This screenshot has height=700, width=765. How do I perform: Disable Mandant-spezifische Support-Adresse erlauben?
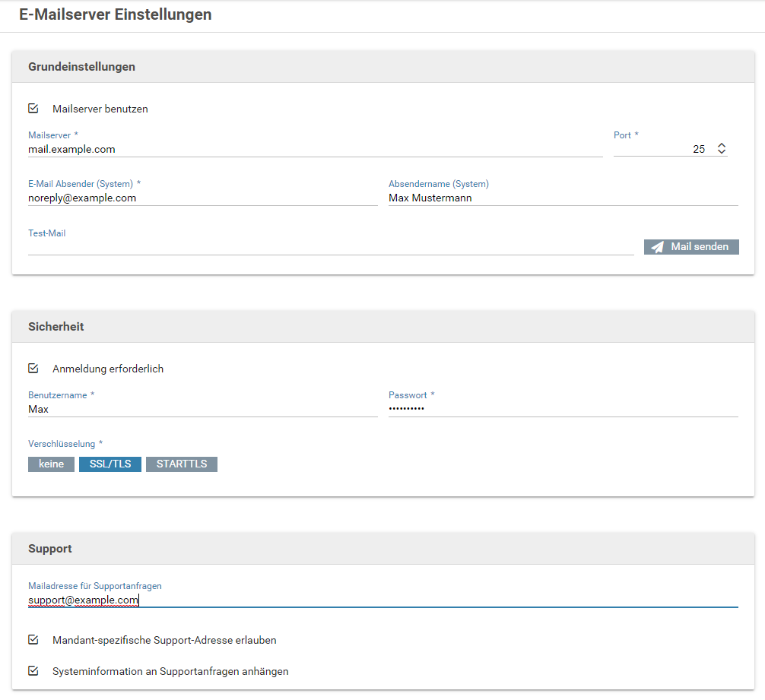pos(33,640)
